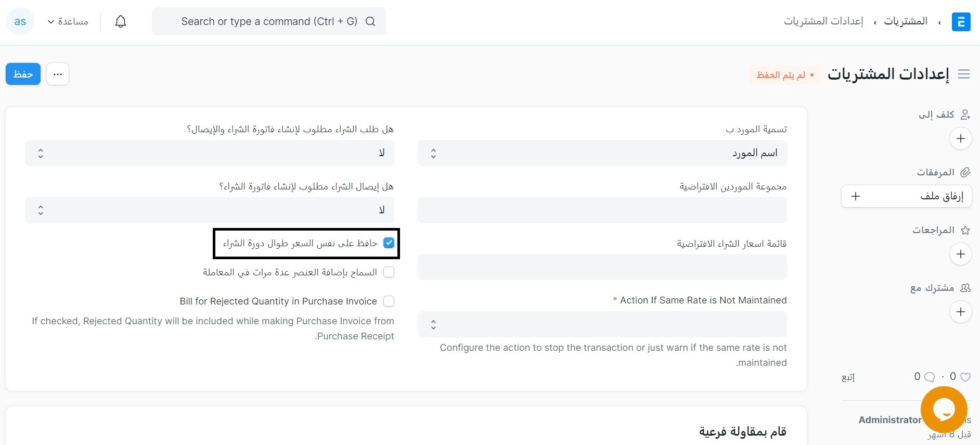Toggle the sidebar hamburger menu icon
The width and height of the screenshot is (980, 445).
click(964, 74)
